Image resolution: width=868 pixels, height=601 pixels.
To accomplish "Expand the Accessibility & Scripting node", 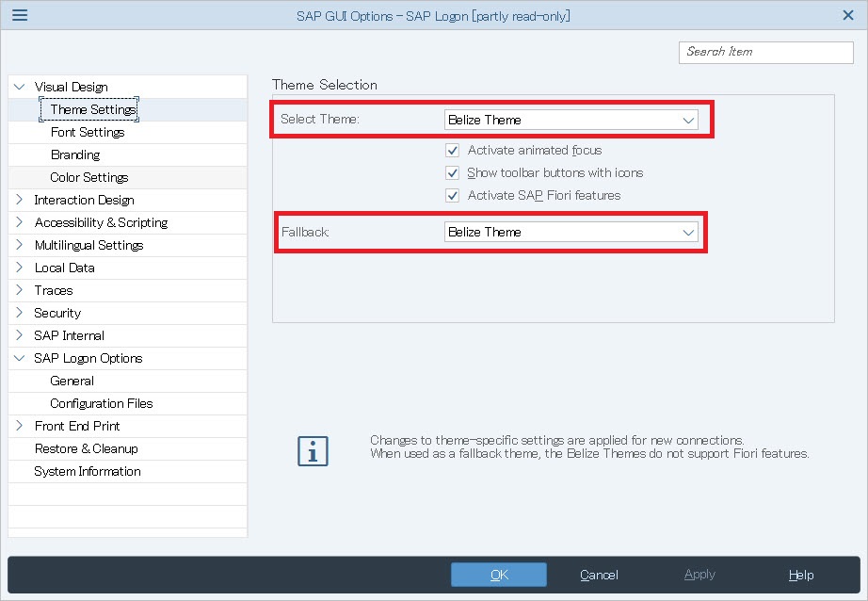I will click(20, 222).
